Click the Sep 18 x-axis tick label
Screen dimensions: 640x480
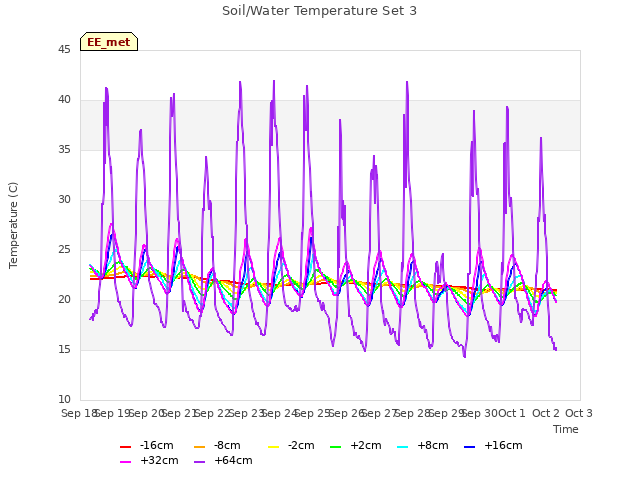[79, 413]
